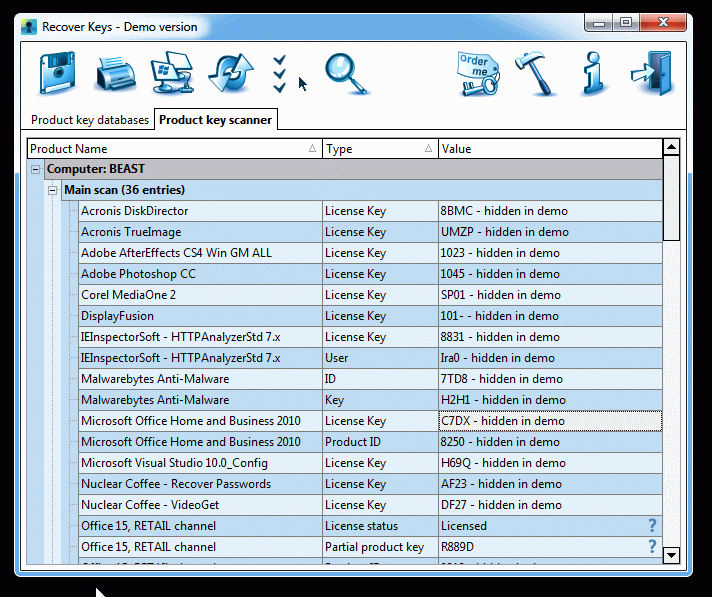Click the 'Ira0 - hidden in demo' value
Image resolution: width=712 pixels, height=597 pixels.
[550, 358]
